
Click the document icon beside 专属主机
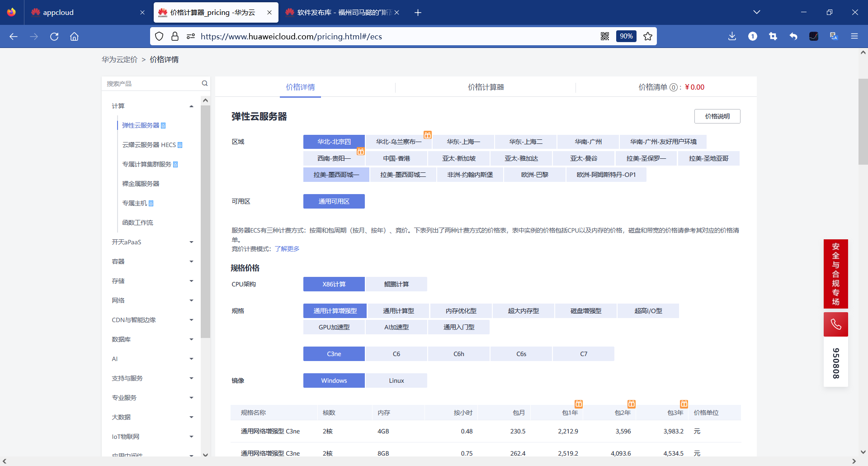pyautogui.click(x=151, y=203)
